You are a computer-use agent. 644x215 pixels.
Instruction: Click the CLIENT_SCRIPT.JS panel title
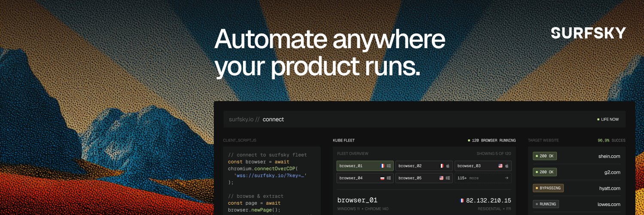pos(240,140)
